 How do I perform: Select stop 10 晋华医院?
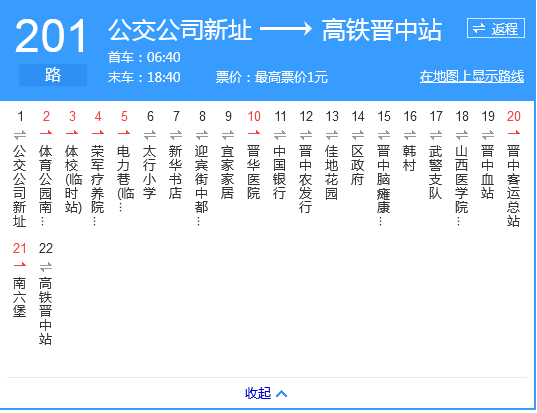[x=254, y=172]
